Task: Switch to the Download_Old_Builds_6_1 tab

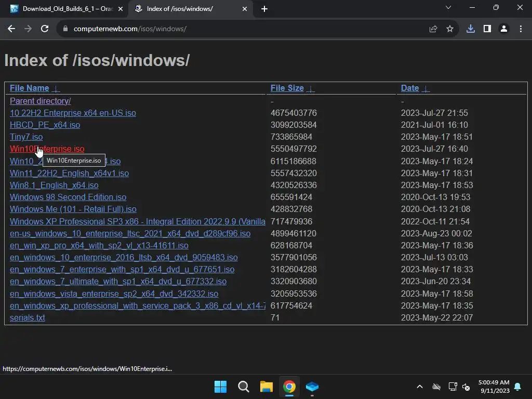Action: coord(64,9)
